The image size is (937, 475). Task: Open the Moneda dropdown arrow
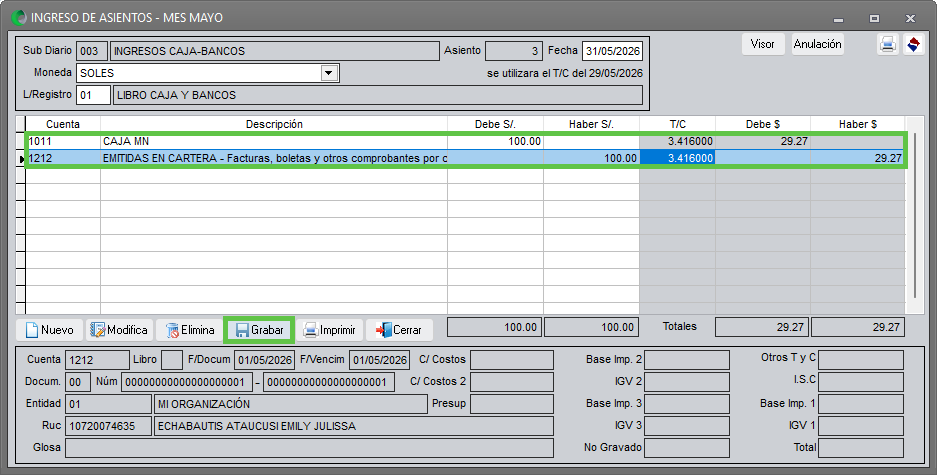point(328,73)
